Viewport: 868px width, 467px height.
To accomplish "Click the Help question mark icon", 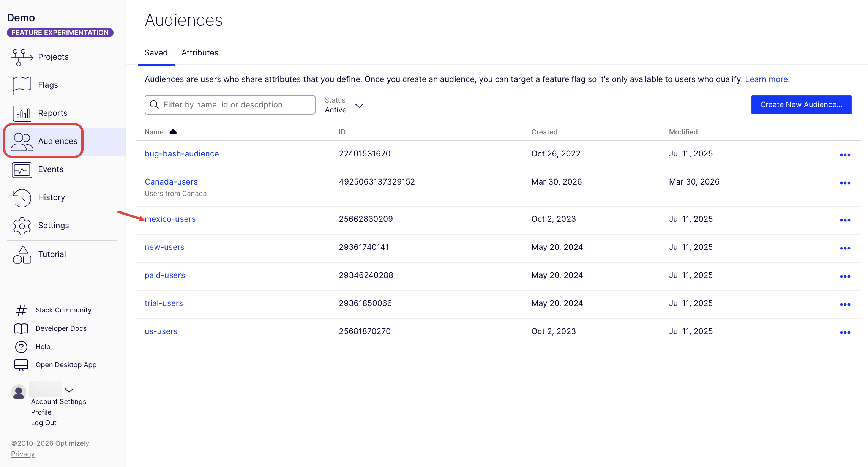I will (21, 347).
